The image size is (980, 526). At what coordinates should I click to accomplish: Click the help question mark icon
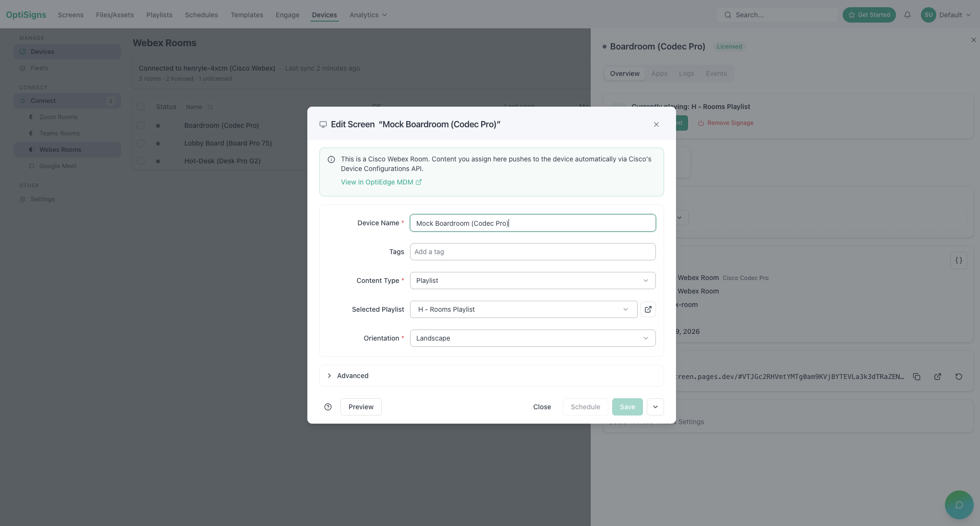[328, 407]
